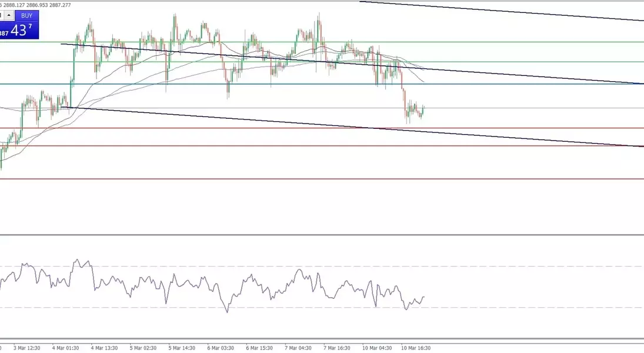The height and width of the screenshot is (353, 644).
Task: Click the 3 Mar 12:30 time axis label
Action: (x=26, y=348)
